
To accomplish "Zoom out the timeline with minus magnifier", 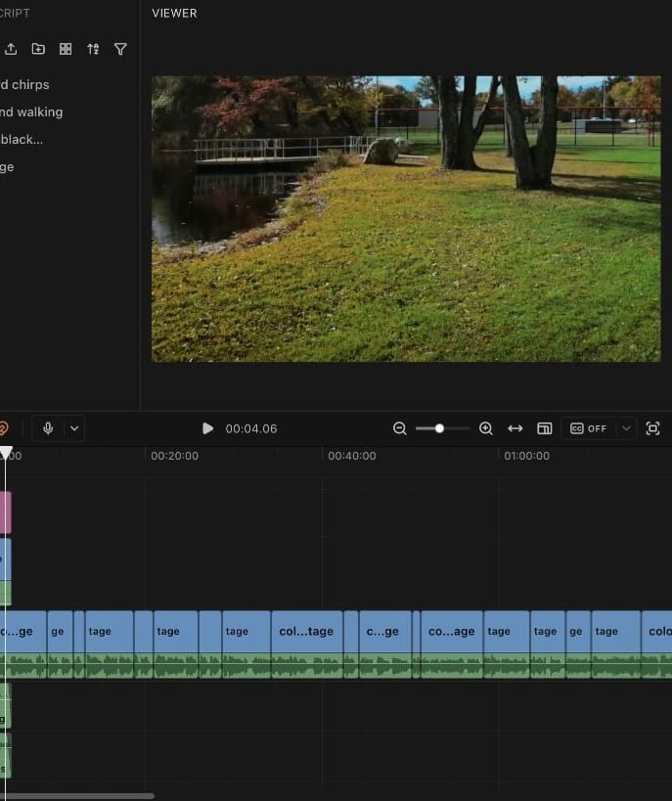I will coord(400,428).
